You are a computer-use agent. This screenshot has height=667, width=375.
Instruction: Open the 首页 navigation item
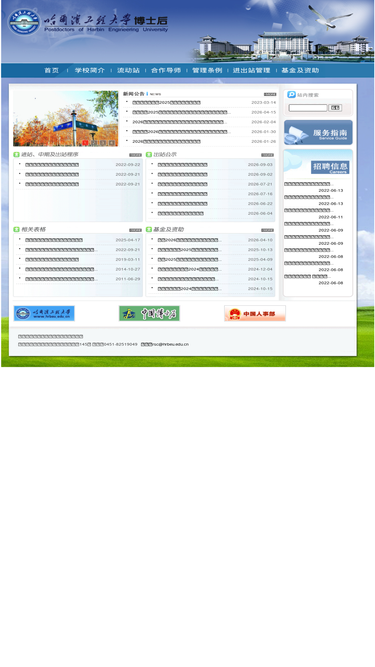52,70
